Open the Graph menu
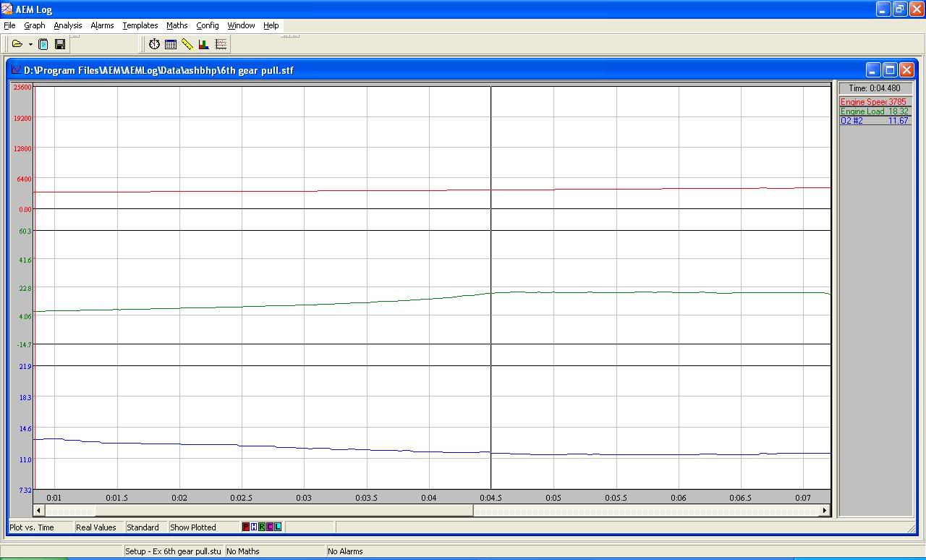 point(35,25)
